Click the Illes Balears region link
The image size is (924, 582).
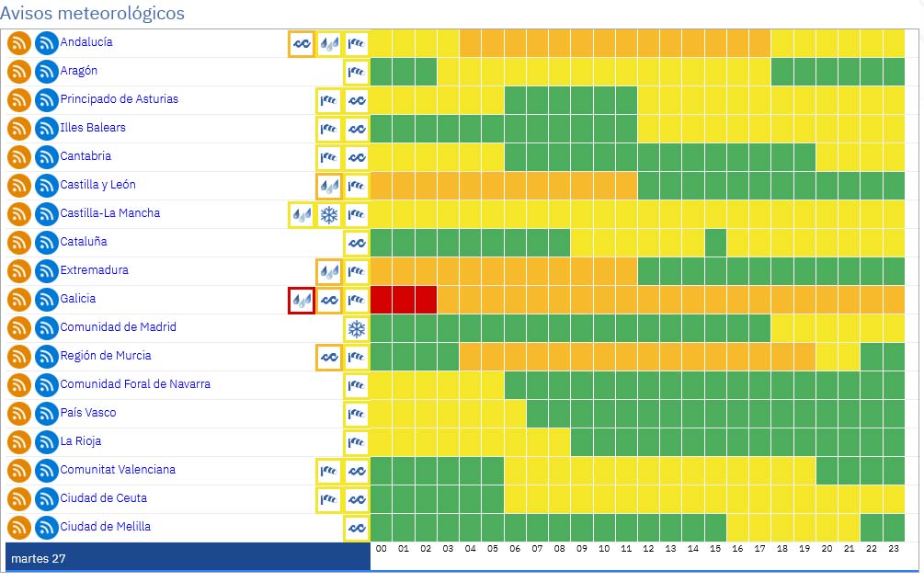click(93, 128)
